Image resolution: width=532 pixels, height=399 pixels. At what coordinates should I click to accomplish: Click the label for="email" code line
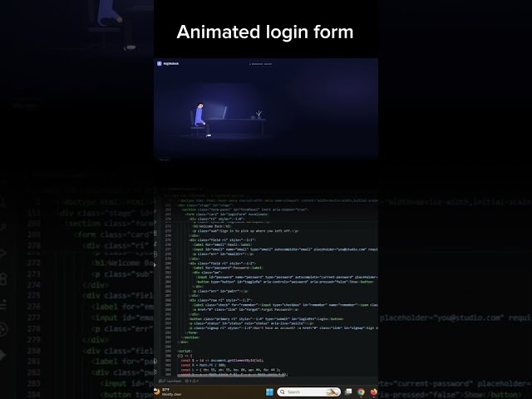tap(222, 244)
